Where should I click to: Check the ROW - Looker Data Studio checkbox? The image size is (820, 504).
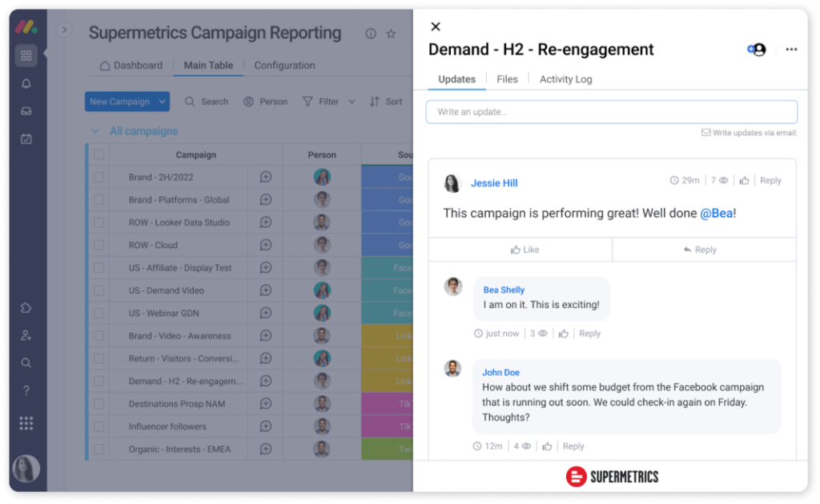[x=98, y=222]
